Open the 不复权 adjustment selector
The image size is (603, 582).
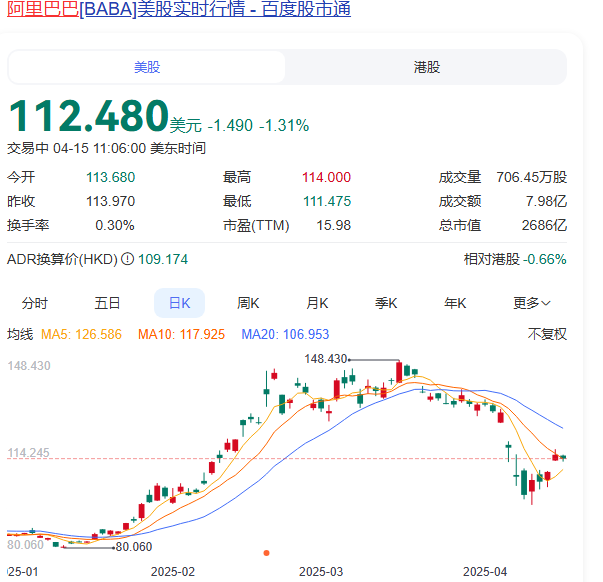(x=547, y=334)
